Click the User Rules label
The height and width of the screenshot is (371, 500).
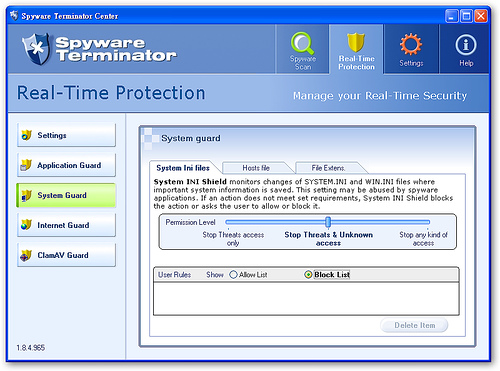click(x=174, y=275)
